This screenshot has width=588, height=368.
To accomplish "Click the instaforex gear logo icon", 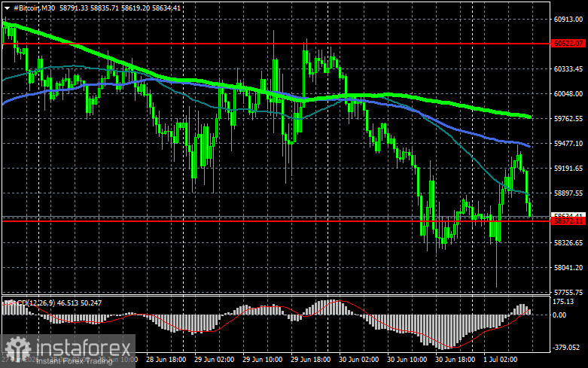I will click(17, 348).
